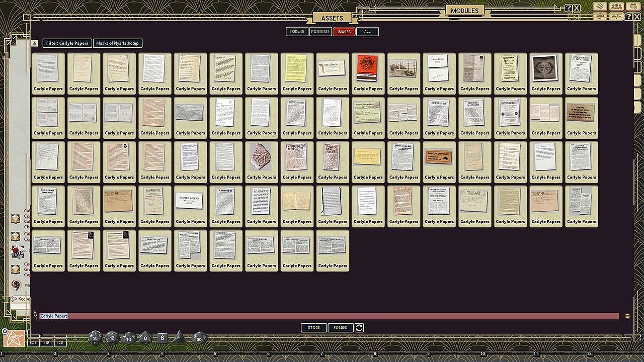The height and width of the screenshot is (362, 644).
Task: Select the harbor ship photograph thumbnail
Action: pos(404,73)
